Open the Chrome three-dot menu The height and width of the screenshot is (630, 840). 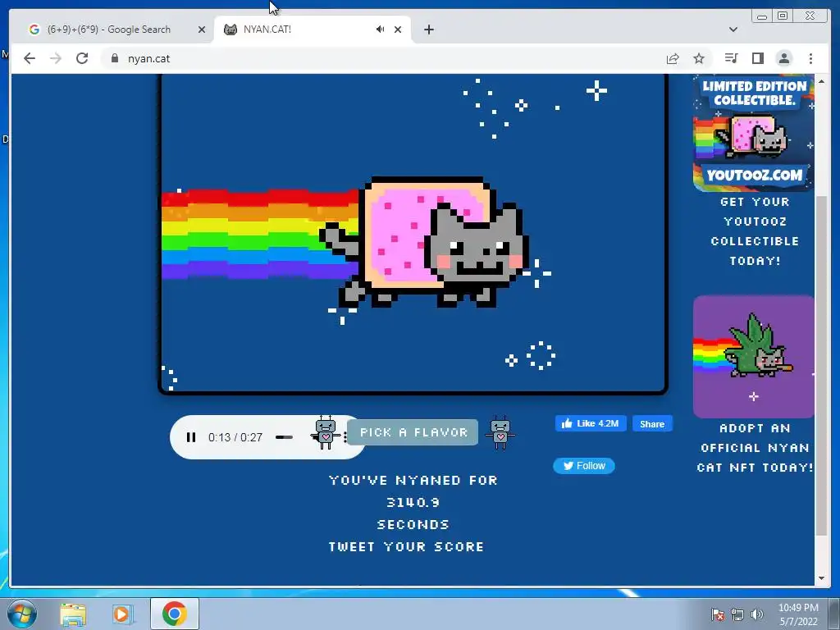pyautogui.click(x=810, y=58)
